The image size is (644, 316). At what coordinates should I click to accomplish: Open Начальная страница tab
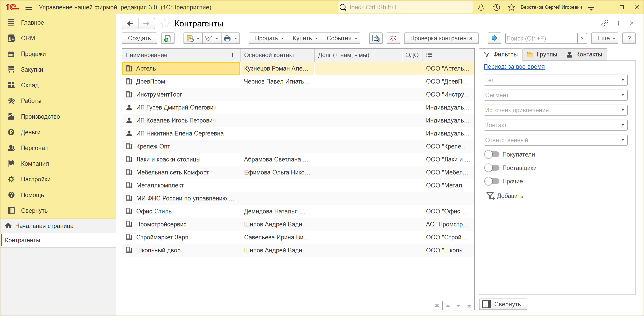click(x=58, y=226)
